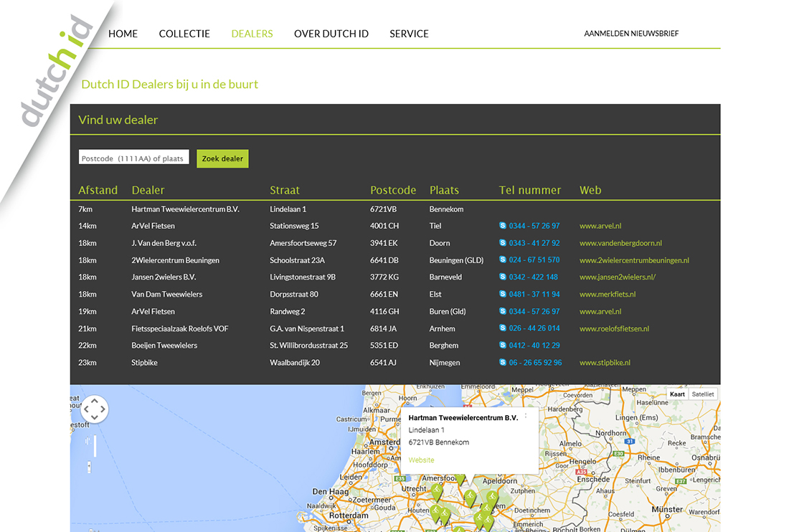Screen dimensions: 789x532
Task: Click the Skype icon in ArVel Fietsen Tiel row
Action: click(x=503, y=226)
